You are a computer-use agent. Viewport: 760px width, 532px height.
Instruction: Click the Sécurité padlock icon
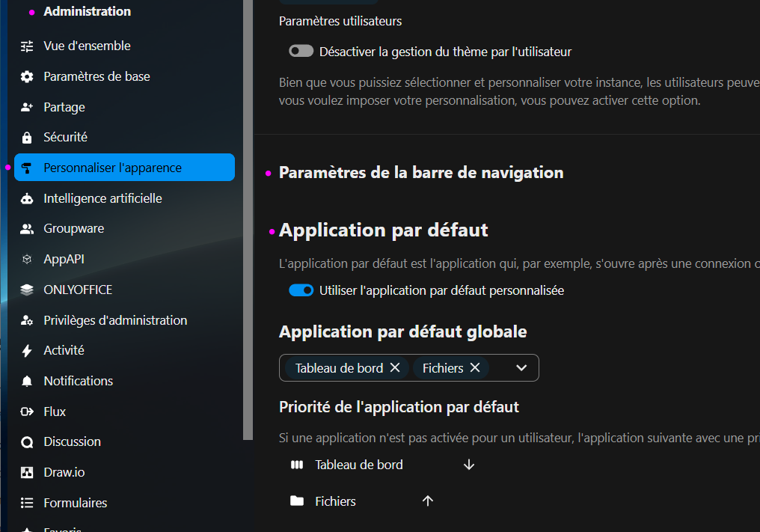(x=27, y=138)
